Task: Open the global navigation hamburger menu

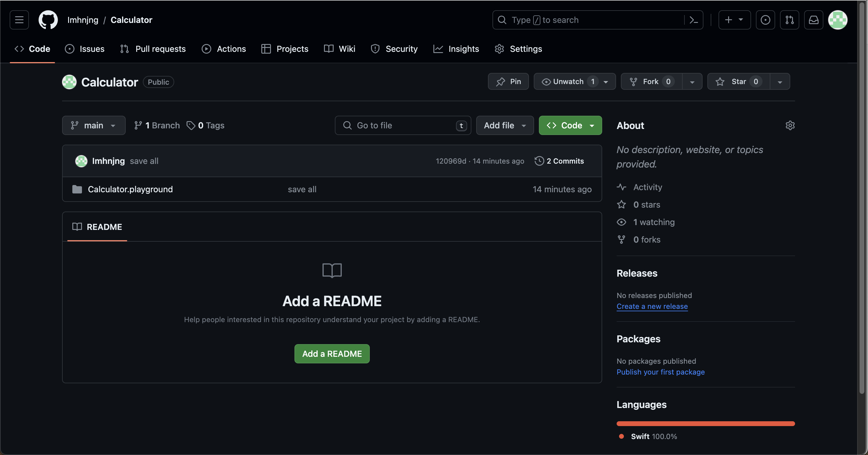Action: coord(19,20)
